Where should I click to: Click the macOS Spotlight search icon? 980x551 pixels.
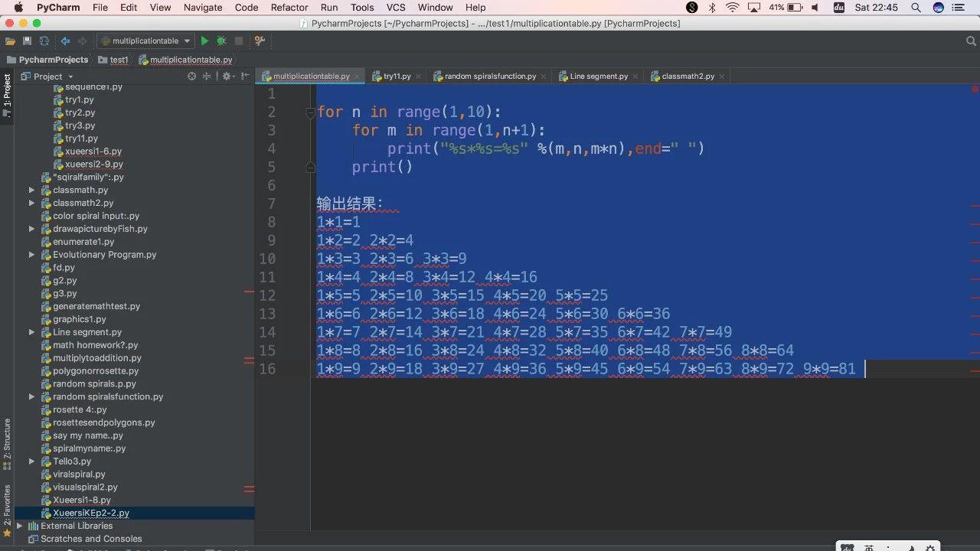(916, 8)
